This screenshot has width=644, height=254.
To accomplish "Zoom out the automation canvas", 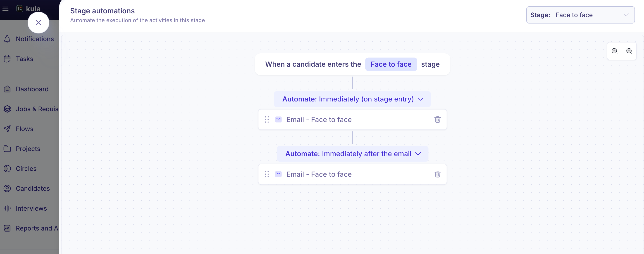I will (x=615, y=51).
